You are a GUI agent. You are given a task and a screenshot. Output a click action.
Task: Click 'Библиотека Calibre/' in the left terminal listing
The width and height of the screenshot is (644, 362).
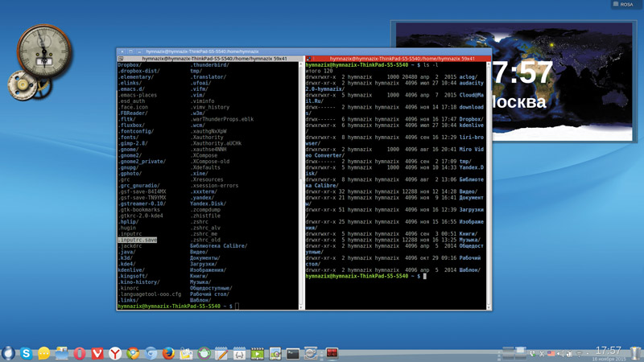point(218,246)
